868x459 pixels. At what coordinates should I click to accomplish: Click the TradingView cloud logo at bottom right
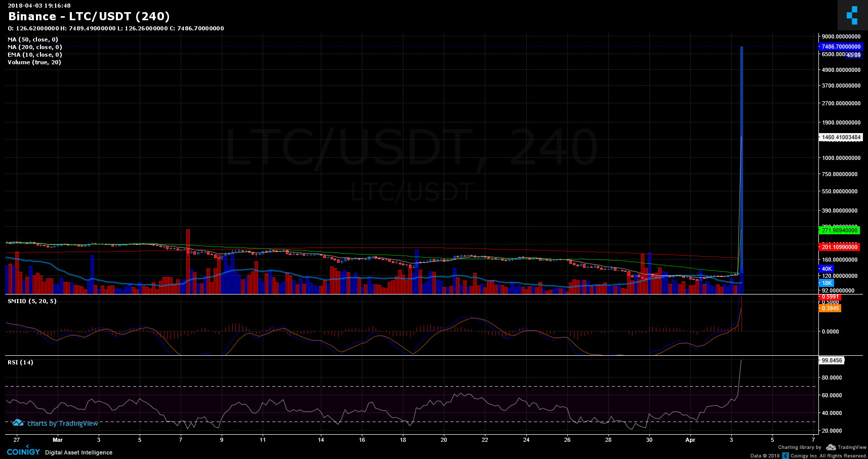tap(831, 447)
